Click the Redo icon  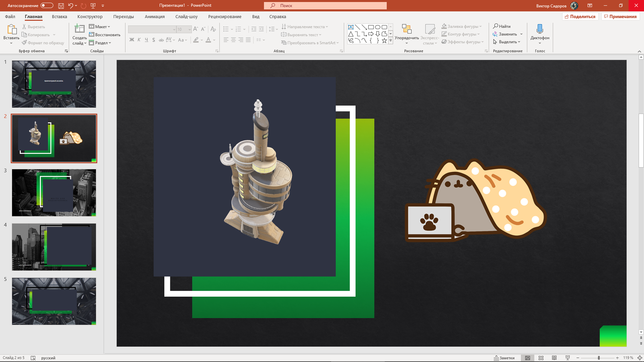(84, 6)
